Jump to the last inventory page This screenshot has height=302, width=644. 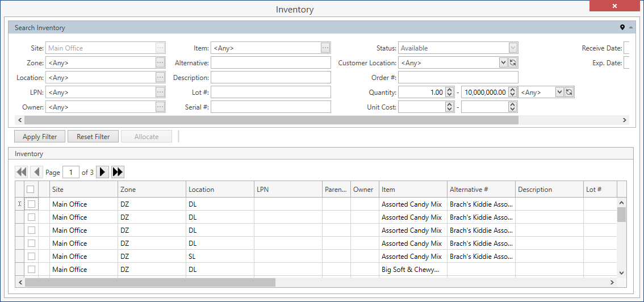click(x=118, y=172)
